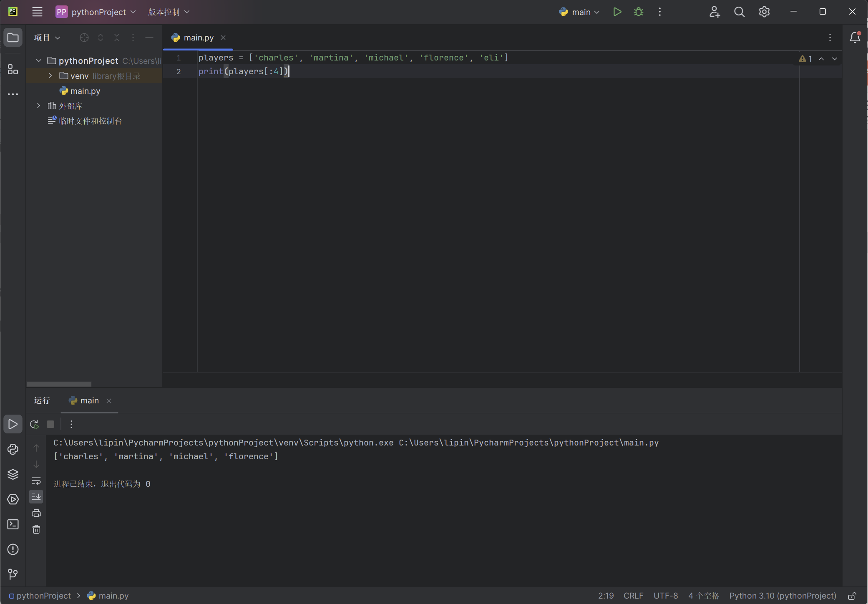Open the main hamburger menu
Viewport: 868px width, 604px height.
(37, 12)
